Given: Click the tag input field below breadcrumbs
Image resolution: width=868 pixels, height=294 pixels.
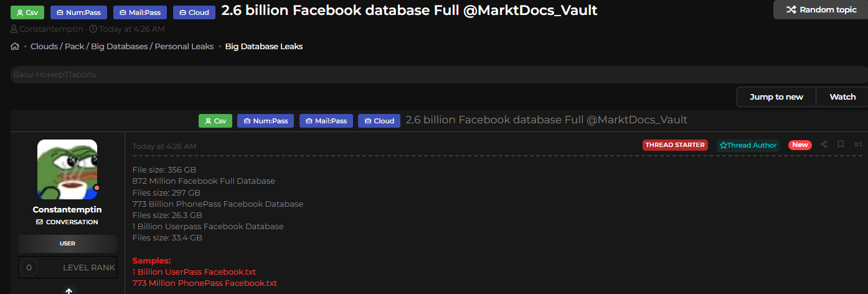Looking at the screenshot, I should coord(436,75).
